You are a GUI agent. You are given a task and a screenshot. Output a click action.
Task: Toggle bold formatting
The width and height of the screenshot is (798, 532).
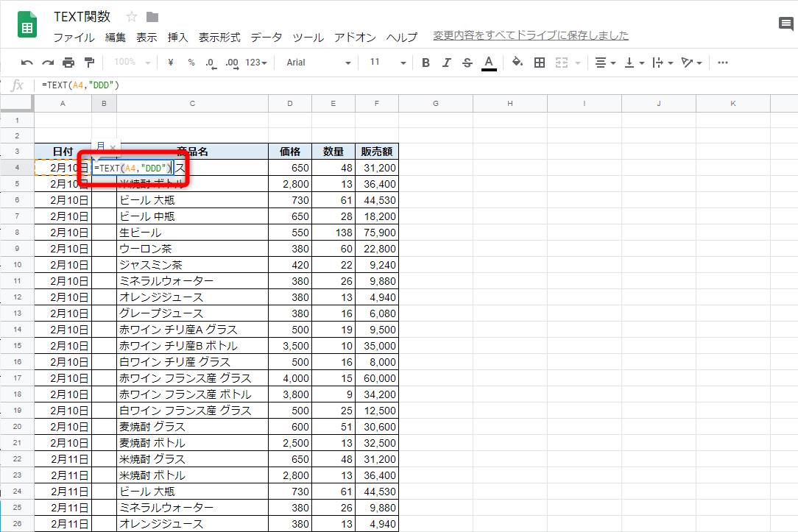(x=426, y=63)
